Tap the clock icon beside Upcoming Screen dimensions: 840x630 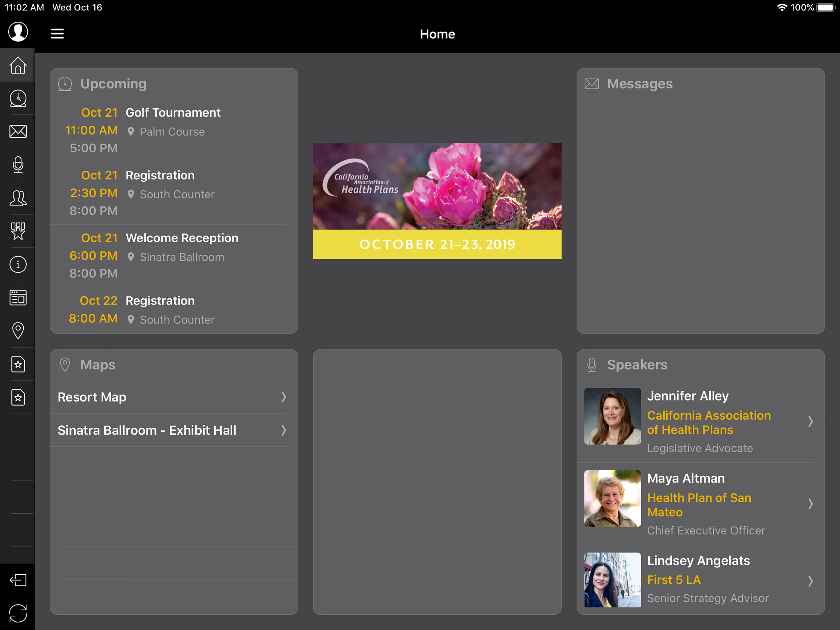tap(65, 84)
